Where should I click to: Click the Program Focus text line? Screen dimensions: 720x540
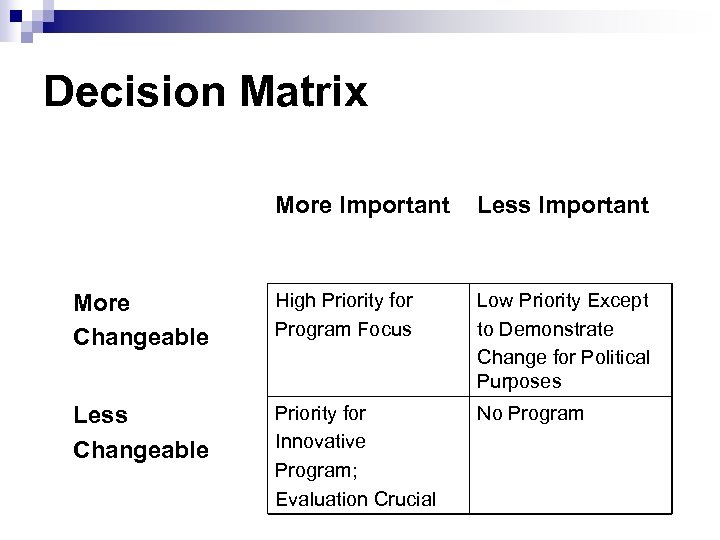click(344, 329)
